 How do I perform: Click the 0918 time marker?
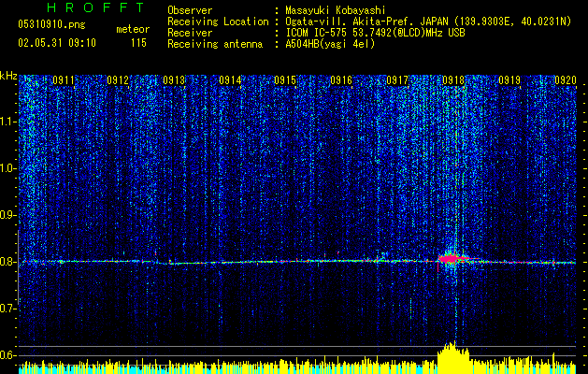coord(453,80)
